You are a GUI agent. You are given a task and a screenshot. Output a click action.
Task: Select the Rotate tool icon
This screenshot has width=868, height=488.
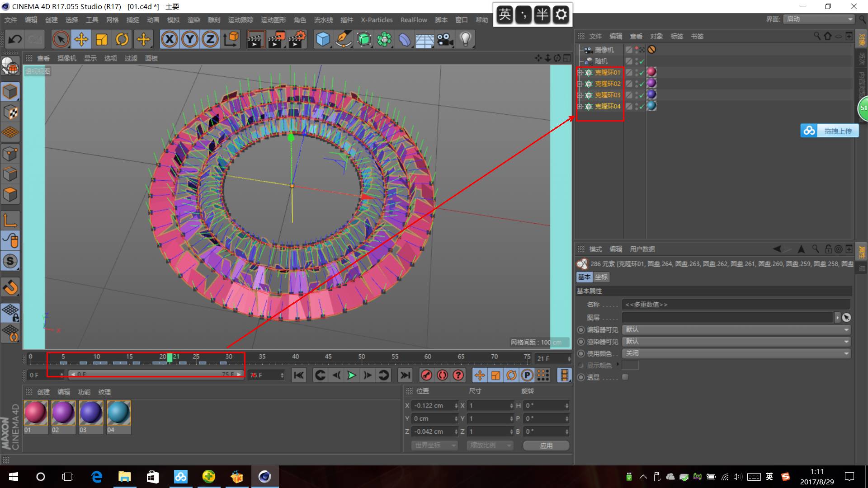[122, 39]
